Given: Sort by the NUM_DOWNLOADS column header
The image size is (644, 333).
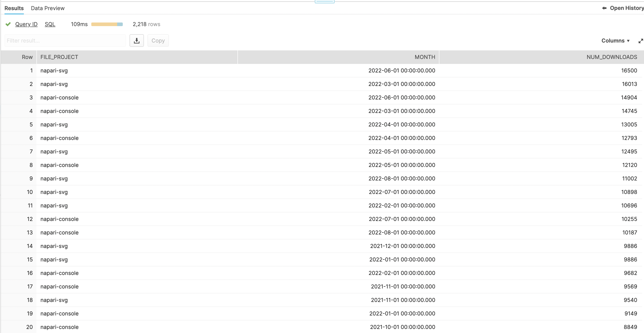Looking at the screenshot, I should click(x=611, y=57).
